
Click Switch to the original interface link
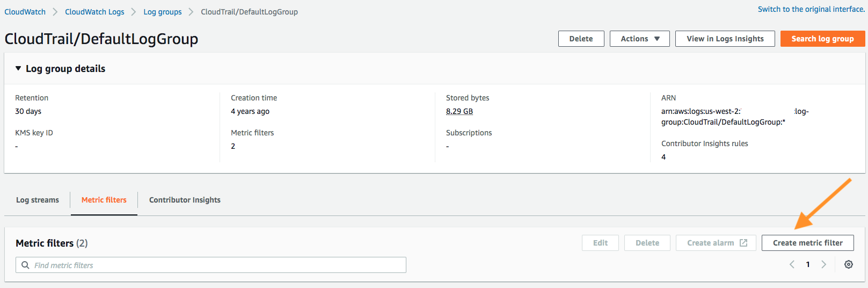click(x=811, y=9)
